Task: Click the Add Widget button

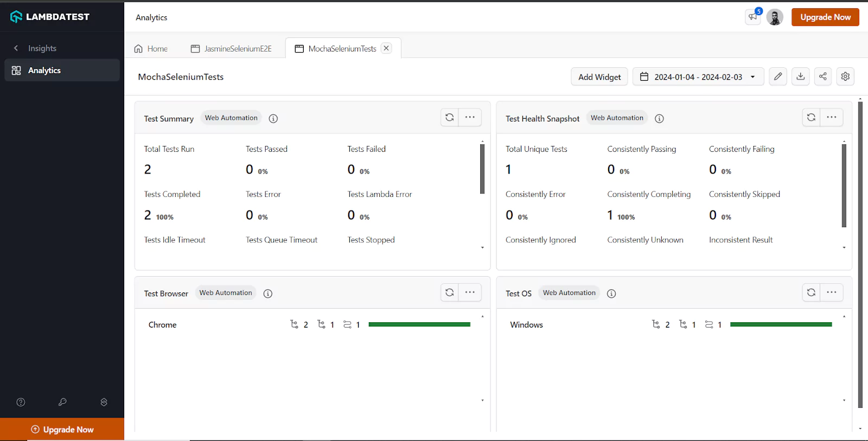Action: (599, 77)
